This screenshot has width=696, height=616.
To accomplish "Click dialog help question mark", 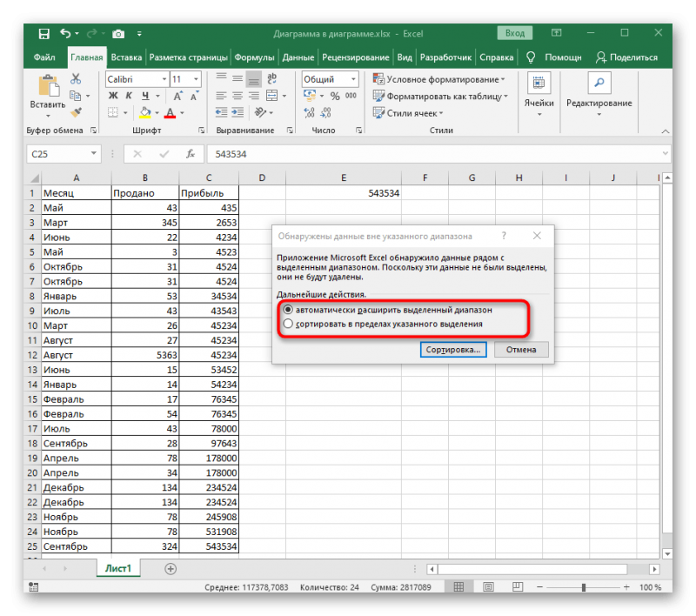I will 504,236.
